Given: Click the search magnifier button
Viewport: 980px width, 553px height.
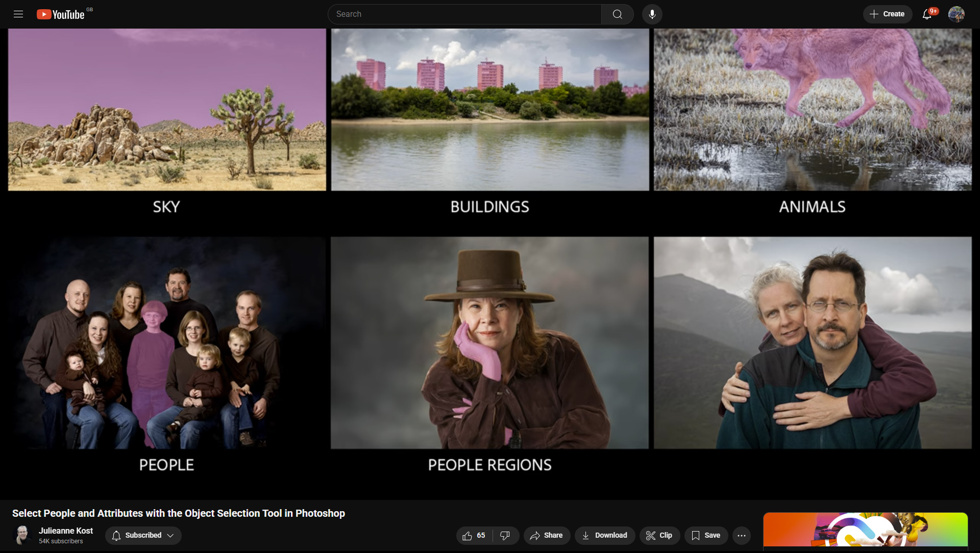Looking at the screenshot, I should 617,14.
